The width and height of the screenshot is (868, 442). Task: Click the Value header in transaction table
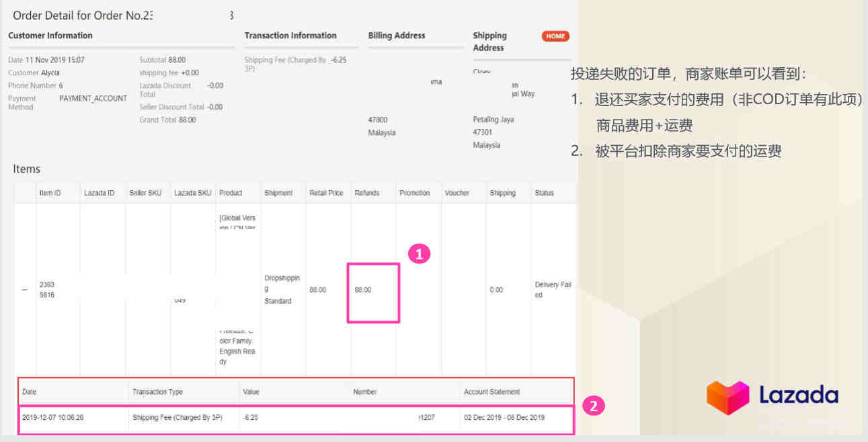pyautogui.click(x=251, y=392)
